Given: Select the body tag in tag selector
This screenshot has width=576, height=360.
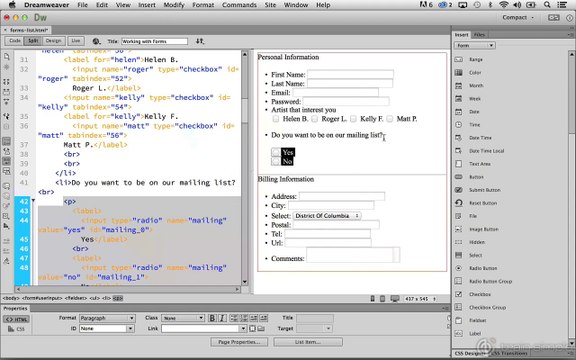Looking at the screenshot, I should (x=10, y=298).
